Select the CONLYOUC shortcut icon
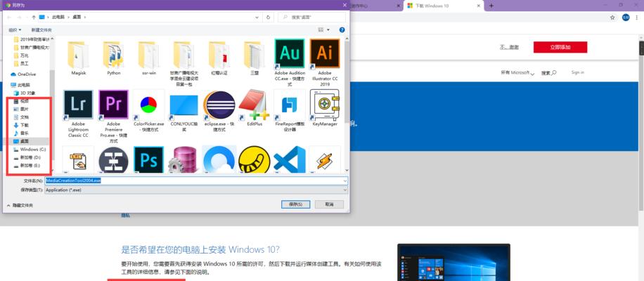Image resolution: width=644 pixels, height=281 pixels. [184, 105]
